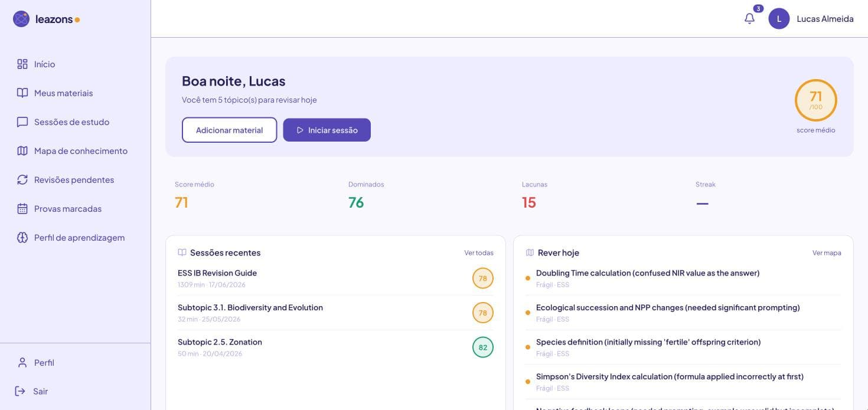Select Ecological succession and NPP changes topic
This screenshot has width=868, height=410.
668,307
